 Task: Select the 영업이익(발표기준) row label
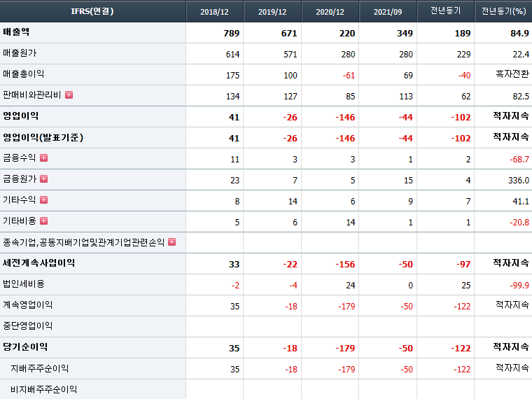pos(43,137)
